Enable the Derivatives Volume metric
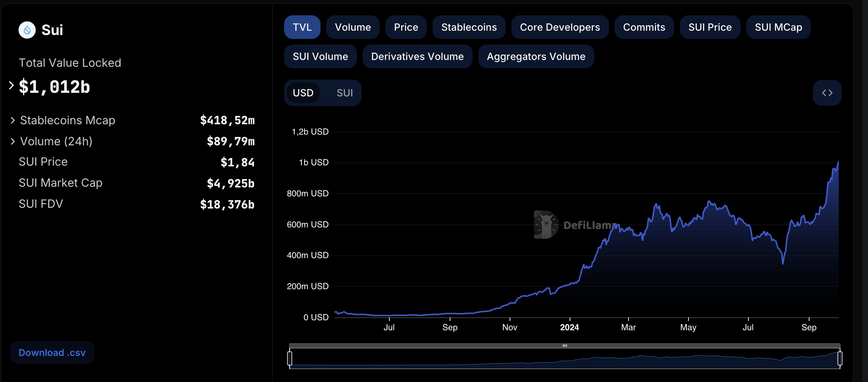The width and height of the screenshot is (868, 382). tap(417, 56)
